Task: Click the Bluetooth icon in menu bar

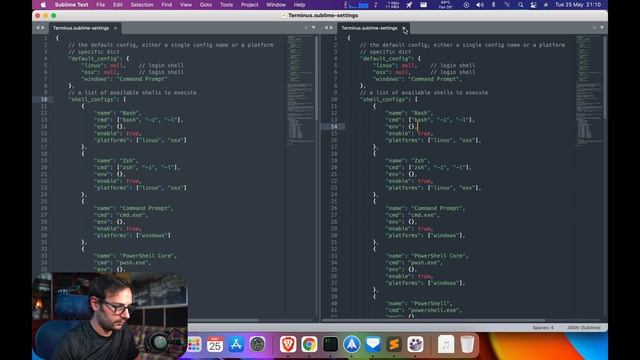Action: [x=493, y=5]
